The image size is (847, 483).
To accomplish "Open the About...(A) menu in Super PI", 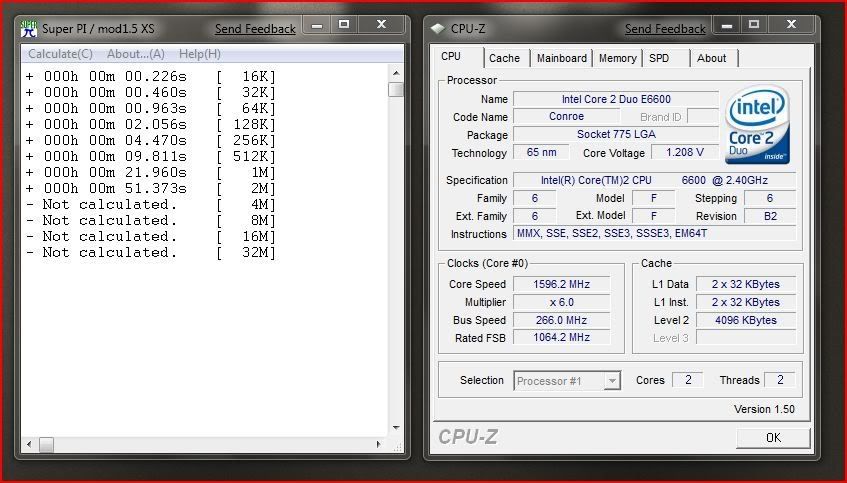I will pos(136,54).
